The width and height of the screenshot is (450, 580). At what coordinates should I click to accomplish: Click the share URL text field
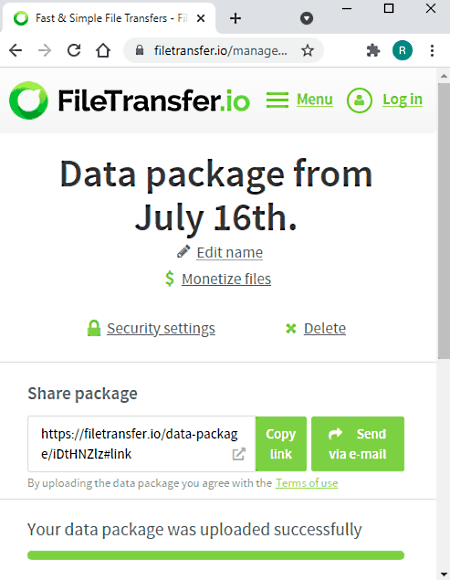coord(142,444)
